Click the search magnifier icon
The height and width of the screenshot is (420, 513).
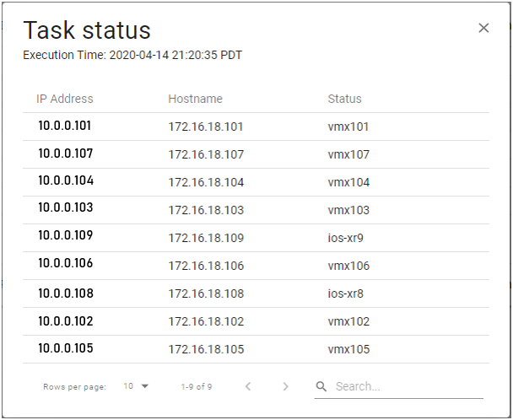point(321,386)
